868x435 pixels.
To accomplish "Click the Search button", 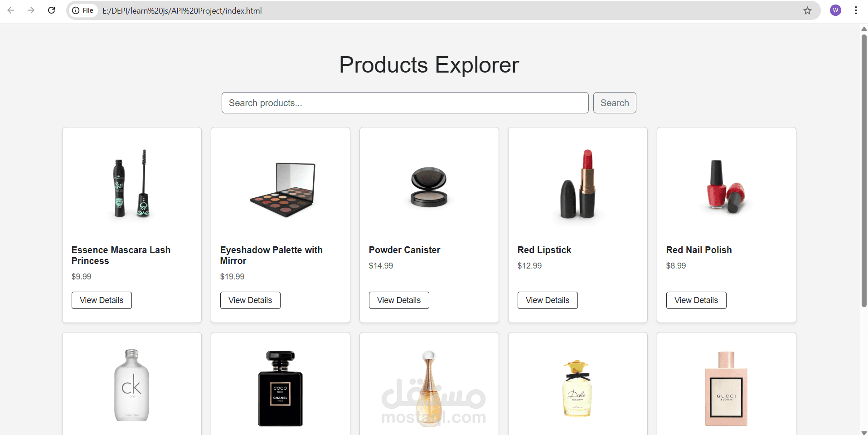I will (615, 103).
